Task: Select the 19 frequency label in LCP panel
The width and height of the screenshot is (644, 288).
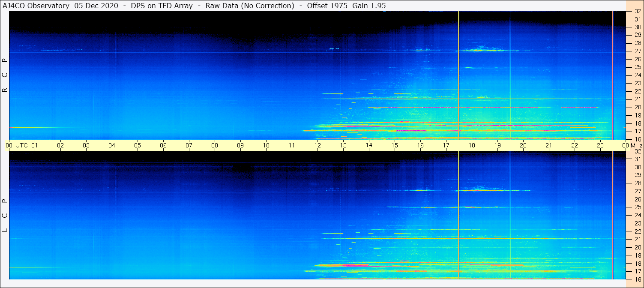Action: pos(638,255)
